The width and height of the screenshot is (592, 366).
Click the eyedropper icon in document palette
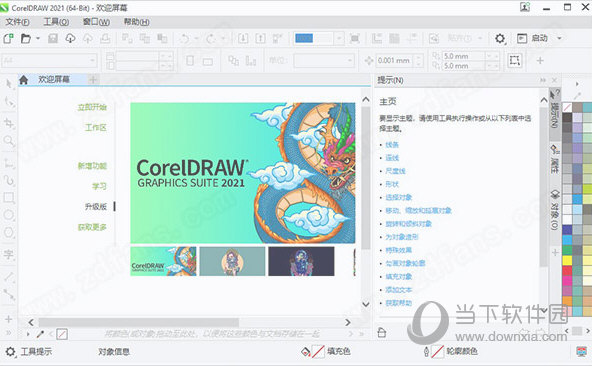coord(40,334)
